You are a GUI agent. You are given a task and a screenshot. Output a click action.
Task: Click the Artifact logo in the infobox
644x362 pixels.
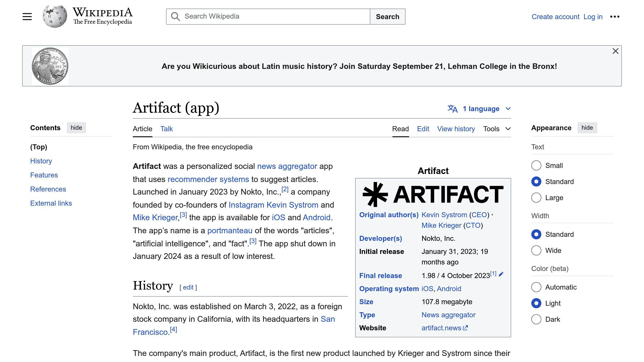[433, 194]
